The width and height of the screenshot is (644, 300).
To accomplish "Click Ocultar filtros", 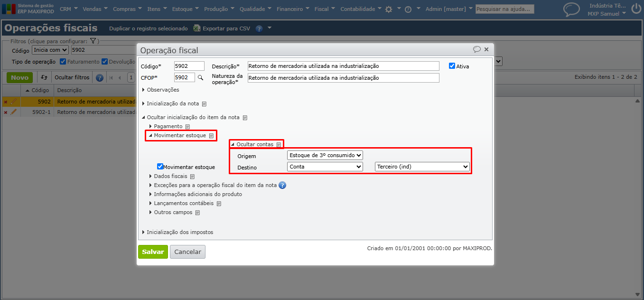I will tap(72, 77).
